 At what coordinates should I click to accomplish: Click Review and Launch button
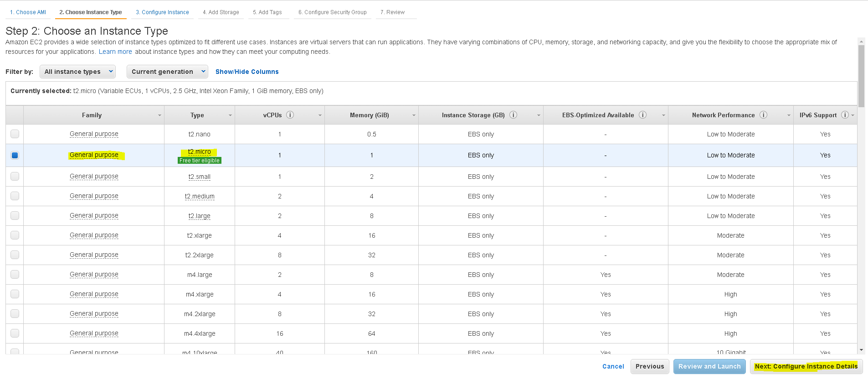(709, 366)
